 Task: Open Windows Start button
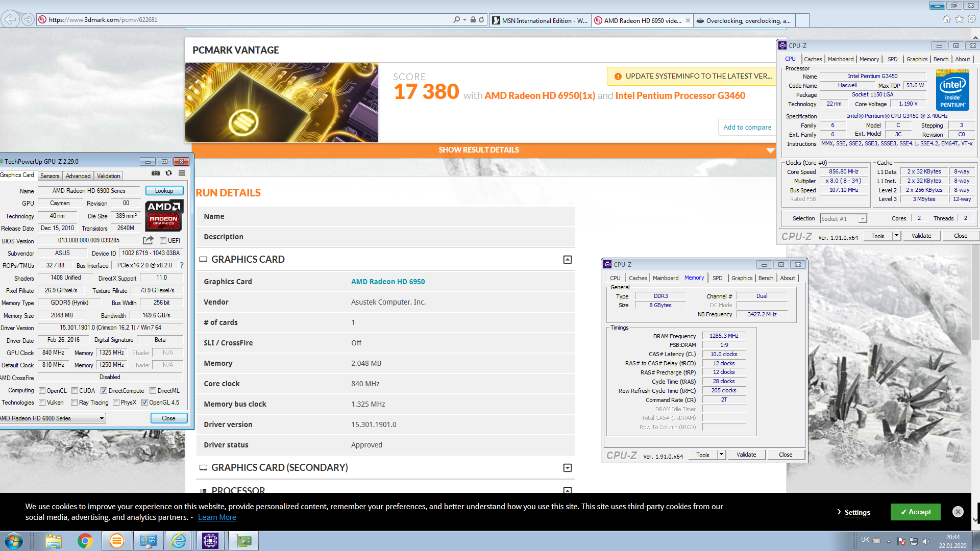point(14,541)
